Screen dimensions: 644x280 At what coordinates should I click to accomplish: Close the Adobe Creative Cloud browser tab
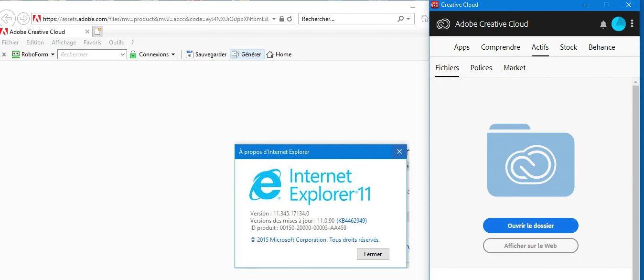pyautogui.click(x=87, y=32)
